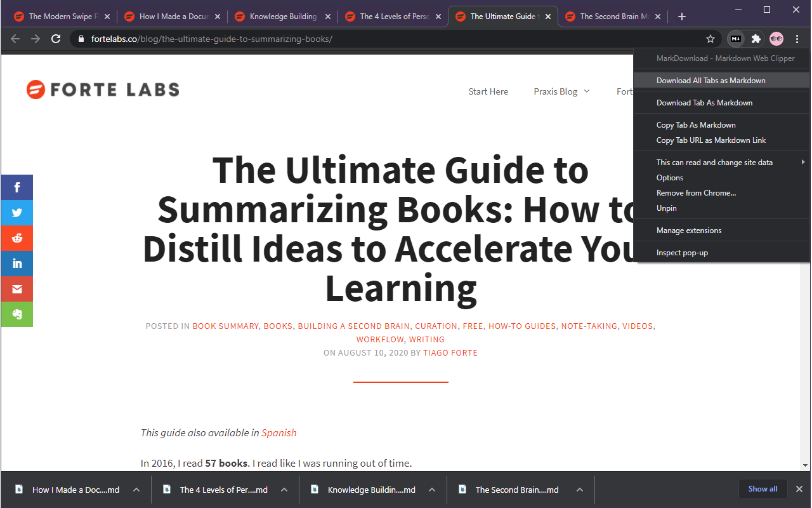
Task: Open options for 'How I Made a Doc' download
Action: tap(135, 490)
